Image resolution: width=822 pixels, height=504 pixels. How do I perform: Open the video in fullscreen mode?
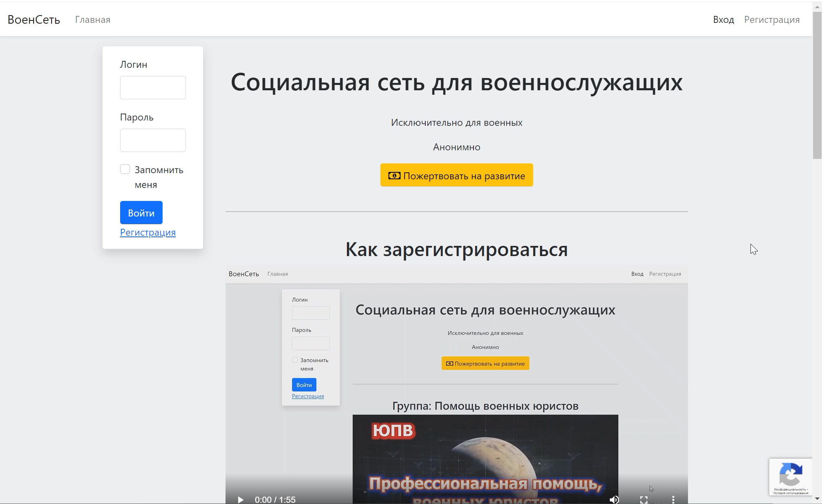pyautogui.click(x=644, y=500)
